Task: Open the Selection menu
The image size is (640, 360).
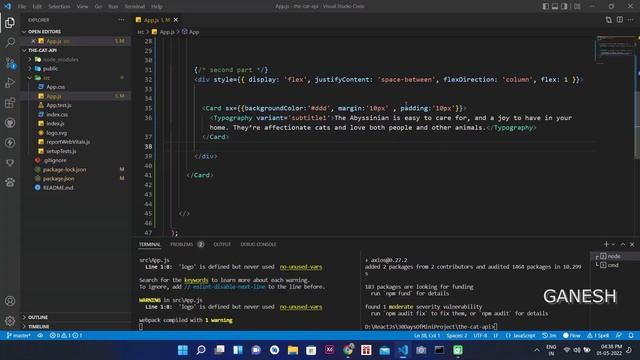Action: click(59, 6)
